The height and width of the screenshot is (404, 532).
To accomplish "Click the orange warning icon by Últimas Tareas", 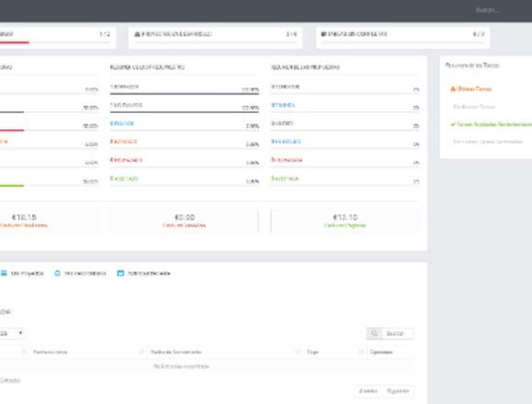I will (452, 89).
